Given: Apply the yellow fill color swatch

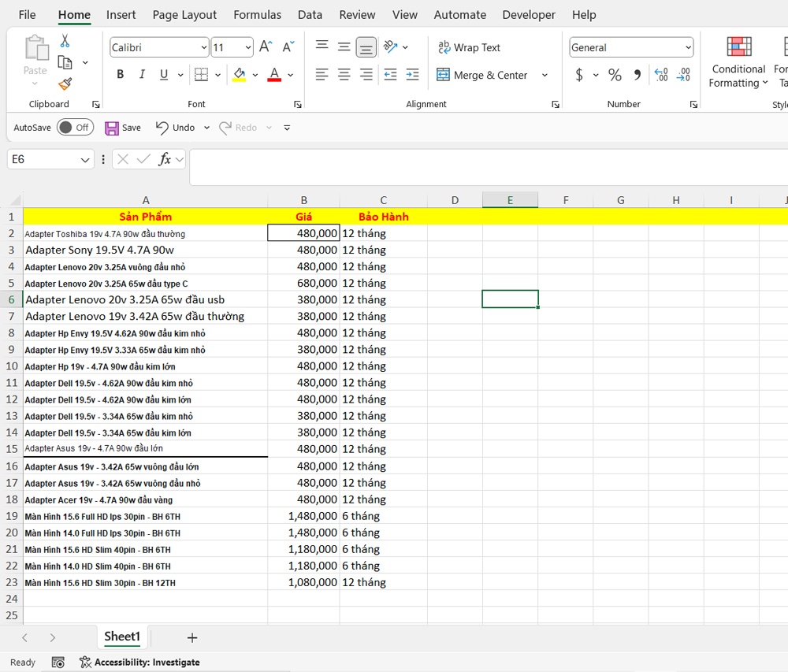Looking at the screenshot, I should [x=240, y=75].
